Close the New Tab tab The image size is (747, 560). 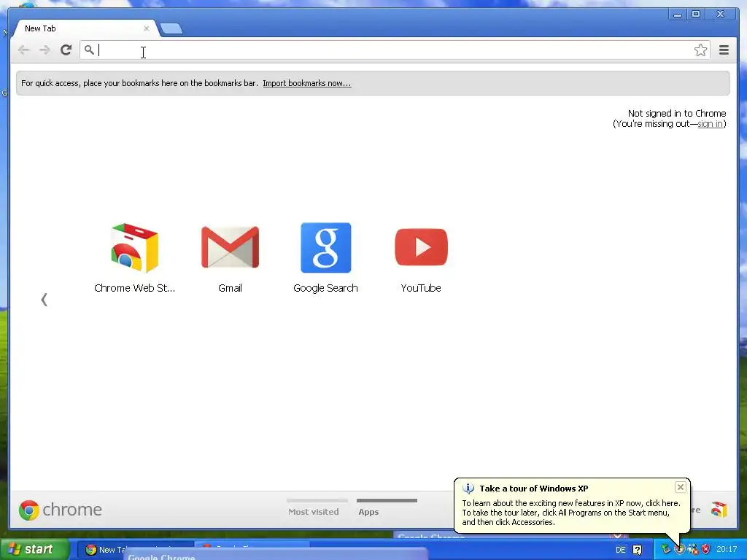pos(146,28)
